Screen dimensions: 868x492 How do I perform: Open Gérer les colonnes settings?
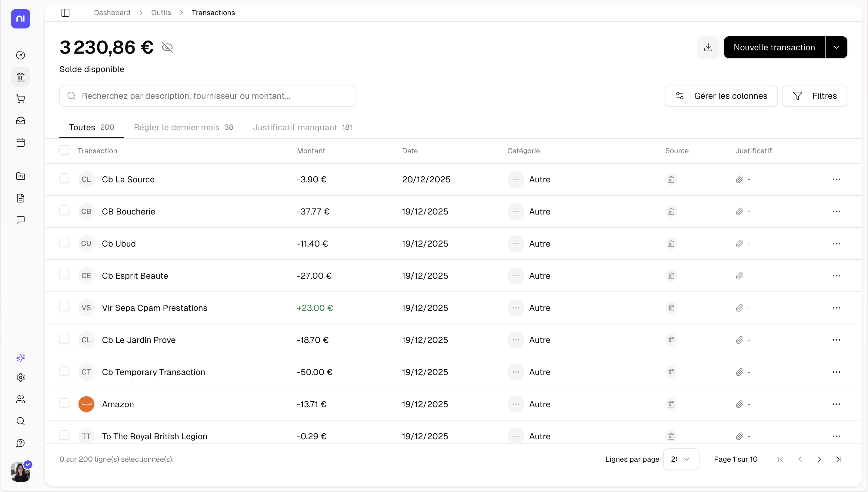pyautogui.click(x=721, y=96)
